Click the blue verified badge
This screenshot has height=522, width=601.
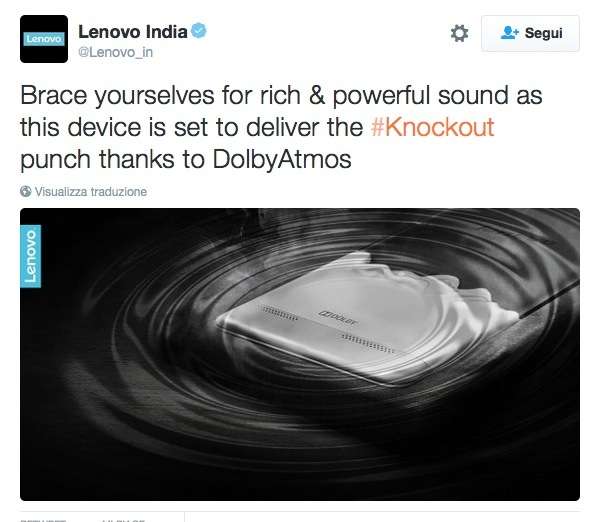tap(199, 31)
